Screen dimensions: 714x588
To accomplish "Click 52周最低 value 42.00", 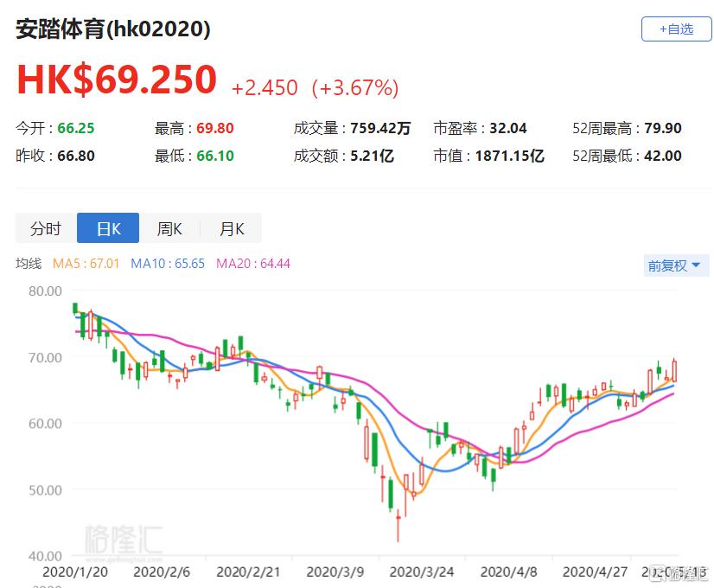I will coord(663,156).
